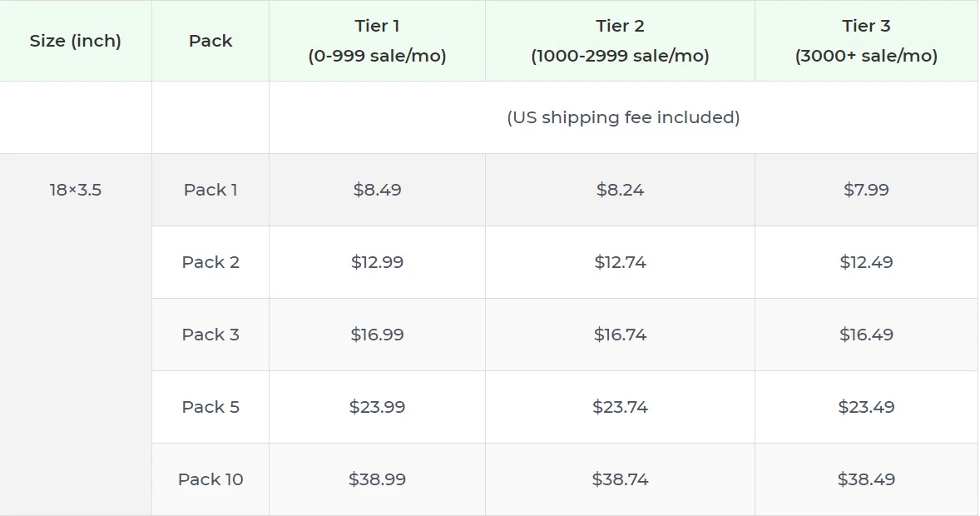Click the $16.49 Tier 3 price
This screenshot has width=980, height=516.
866,335
